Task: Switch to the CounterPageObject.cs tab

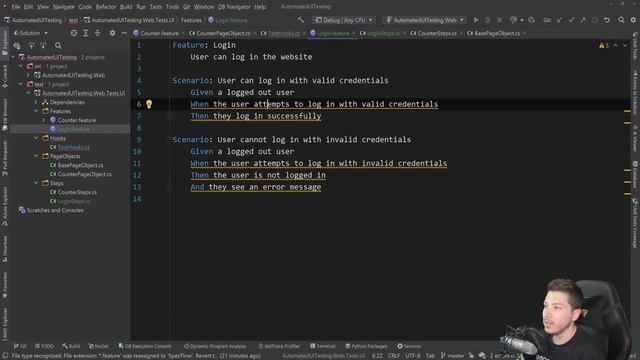Action: (x=223, y=33)
